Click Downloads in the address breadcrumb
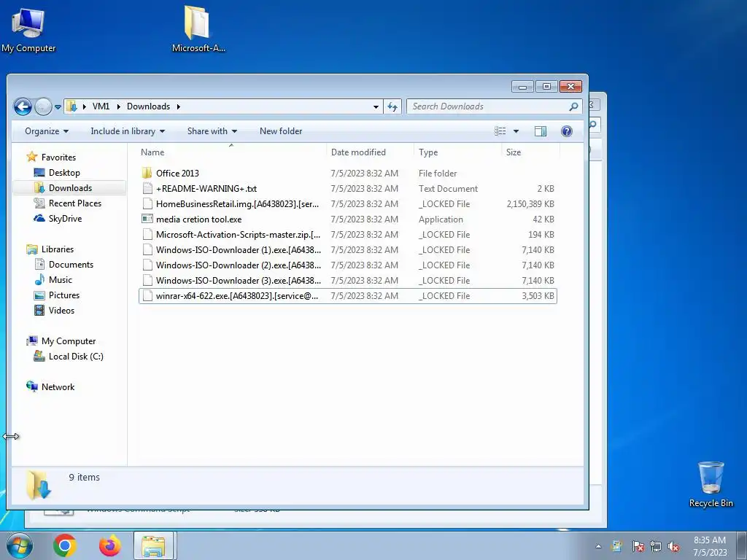747x560 pixels. (148, 106)
